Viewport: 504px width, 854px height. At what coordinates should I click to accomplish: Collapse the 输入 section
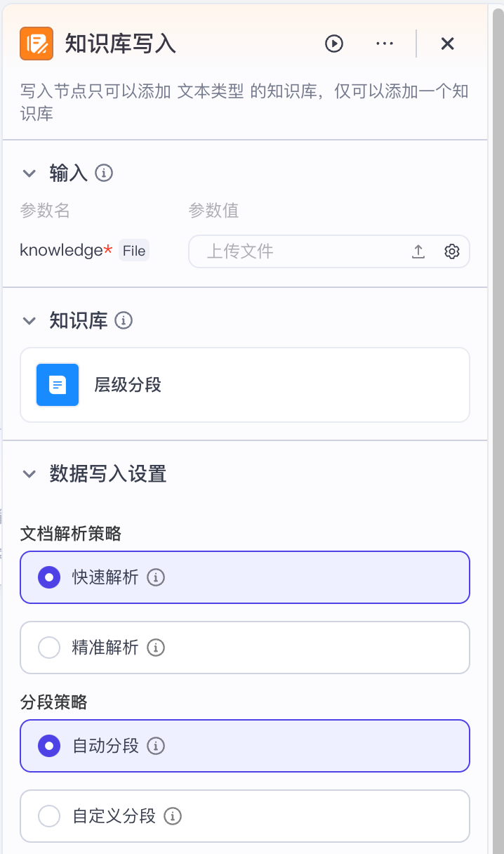(29, 173)
